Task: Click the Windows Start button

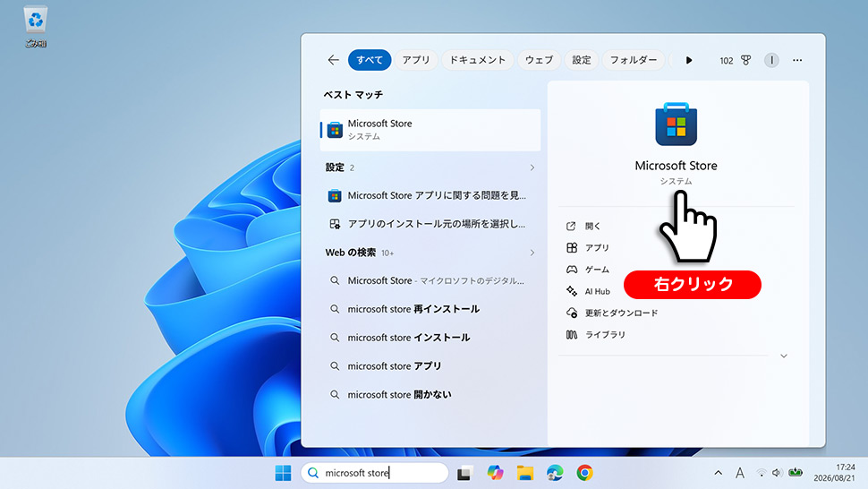Action: [283, 473]
